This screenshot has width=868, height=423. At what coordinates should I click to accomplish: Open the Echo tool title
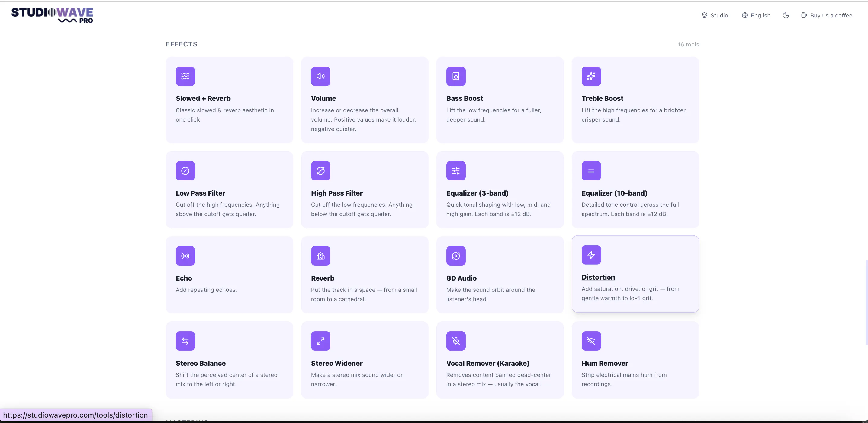pyautogui.click(x=184, y=278)
